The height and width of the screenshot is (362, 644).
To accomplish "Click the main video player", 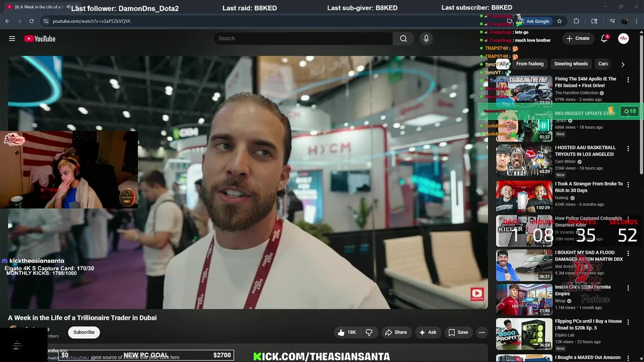I will point(248,182).
